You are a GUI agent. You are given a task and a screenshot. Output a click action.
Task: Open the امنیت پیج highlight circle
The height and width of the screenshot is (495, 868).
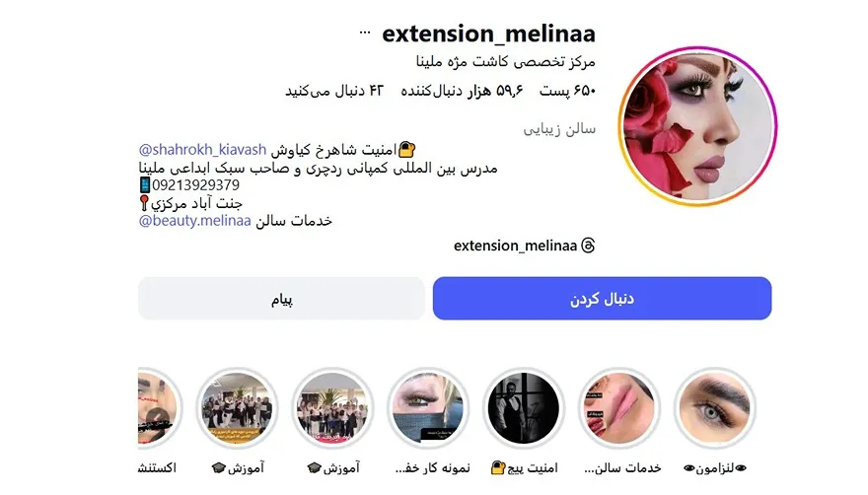[x=524, y=408]
